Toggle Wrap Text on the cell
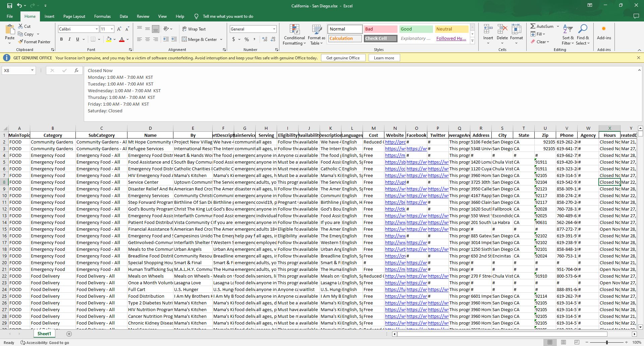The height and width of the screenshot is (346, 644). (x=194, y=29)
